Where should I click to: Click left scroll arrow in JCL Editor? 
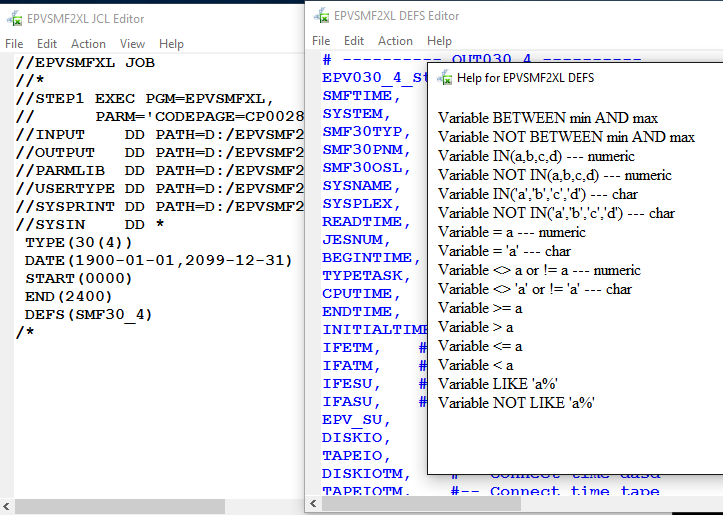pos(6,506)
